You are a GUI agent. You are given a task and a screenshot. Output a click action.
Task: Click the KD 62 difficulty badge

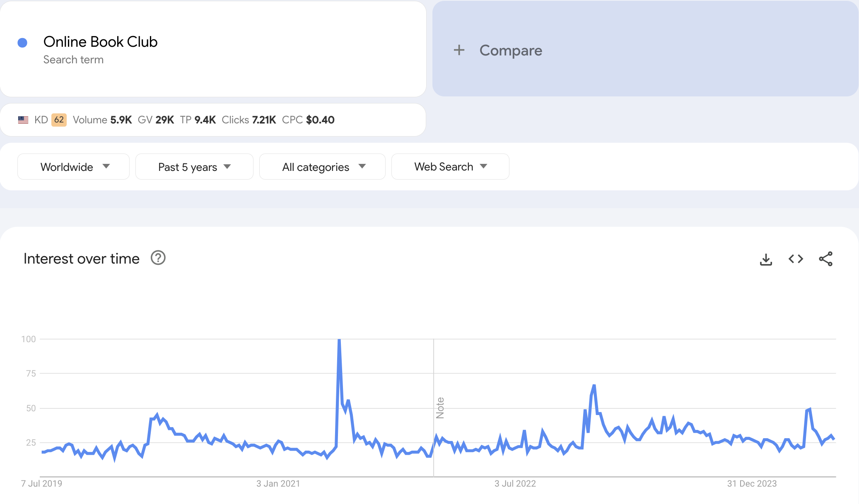pyautogui.click(x=59, y=120)
